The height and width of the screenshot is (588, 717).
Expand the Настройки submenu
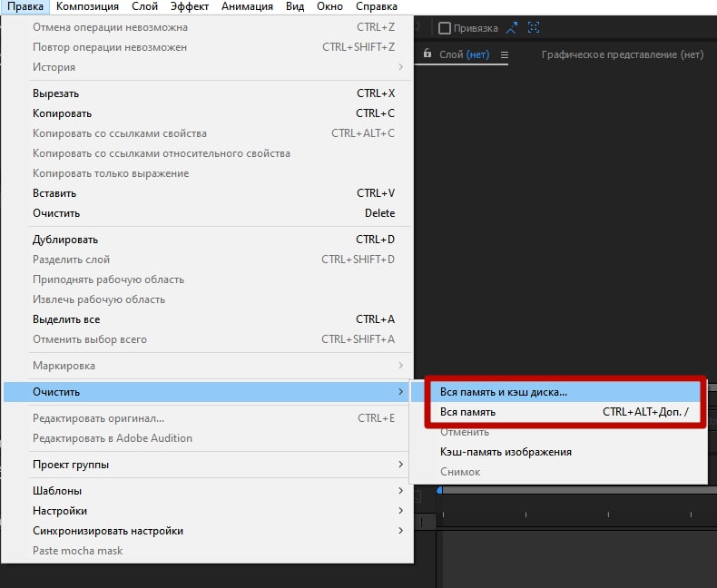(208, 511)
